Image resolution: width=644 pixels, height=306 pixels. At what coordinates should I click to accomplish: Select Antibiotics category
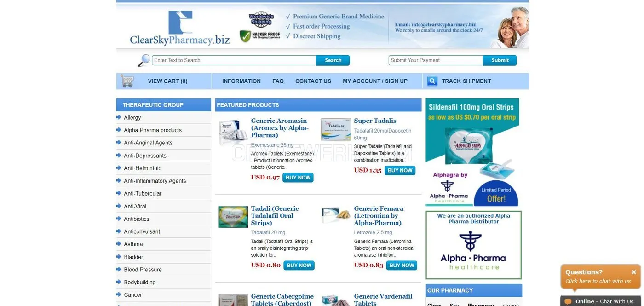coord(137,219)
